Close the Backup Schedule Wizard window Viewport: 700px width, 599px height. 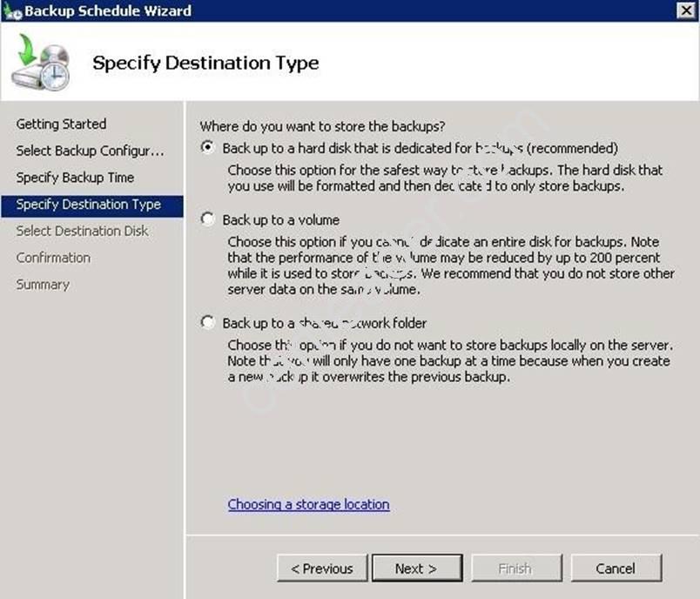point(685,10)
